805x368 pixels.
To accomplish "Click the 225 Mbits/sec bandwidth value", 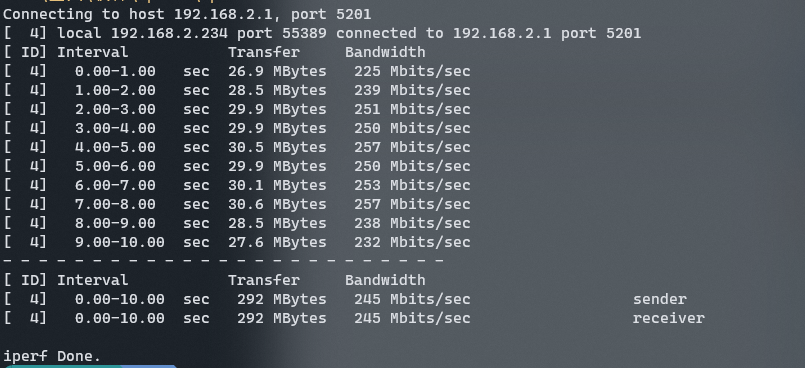I will (412, 71).
